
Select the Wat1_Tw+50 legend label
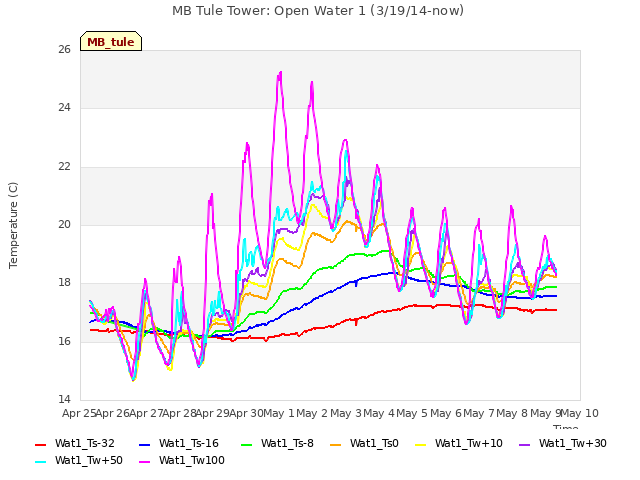pos(89,460)
